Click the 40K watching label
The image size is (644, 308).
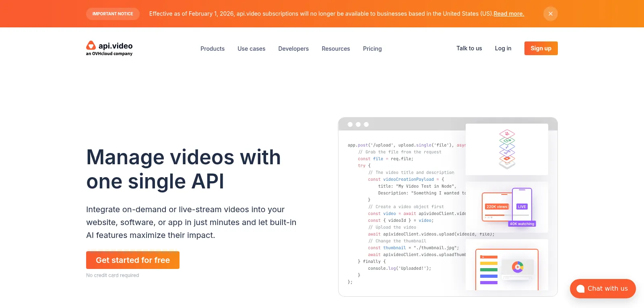coord(522,224)
